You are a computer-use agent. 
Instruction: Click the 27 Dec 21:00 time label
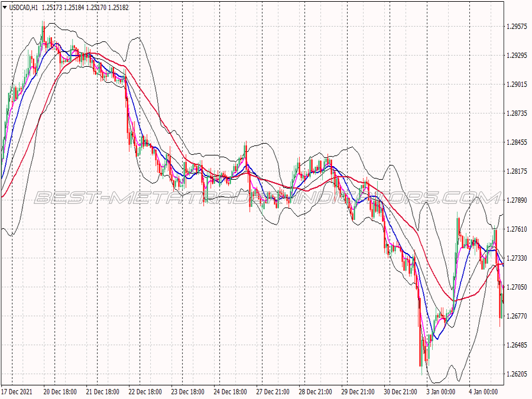(273, 392)
